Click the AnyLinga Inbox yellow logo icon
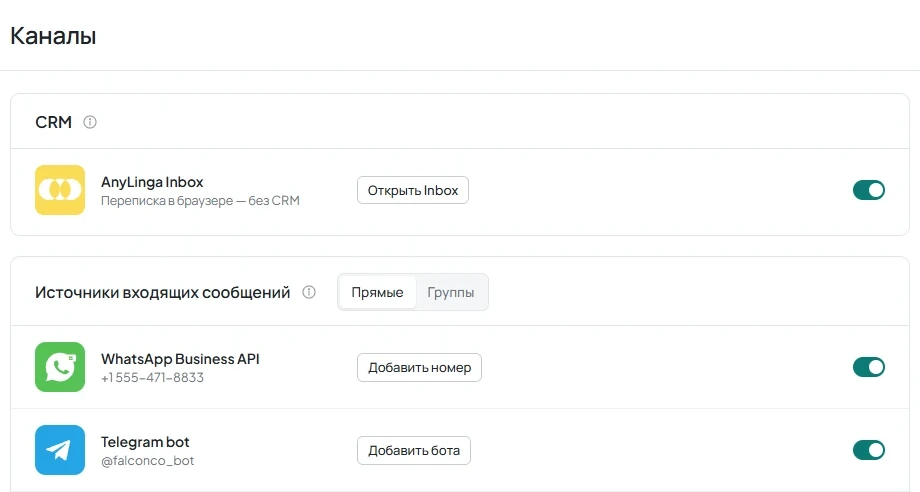 60,190
